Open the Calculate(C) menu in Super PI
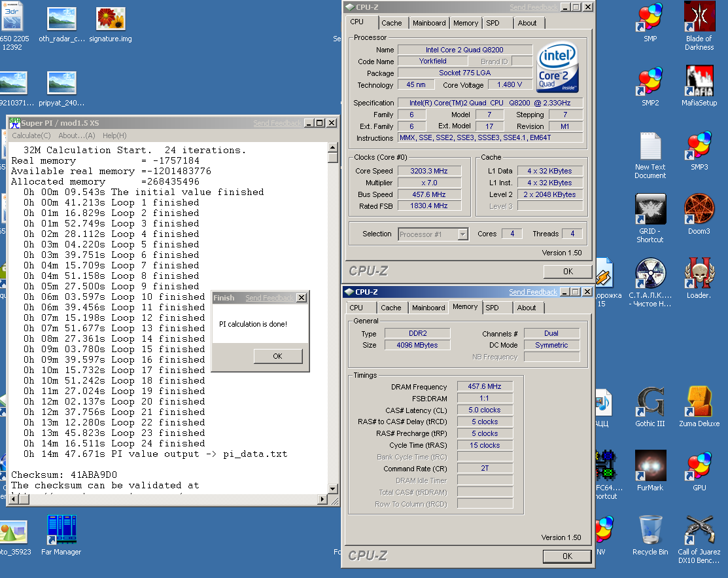Viewport: 728px width, 578px height. pyautogui.click(x=31, y=135)
